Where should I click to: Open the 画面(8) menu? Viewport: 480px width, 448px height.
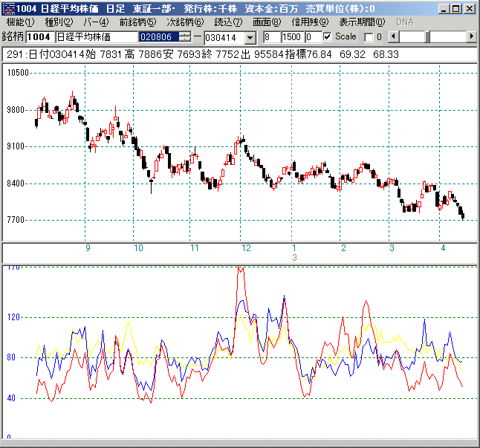(267, 22)
